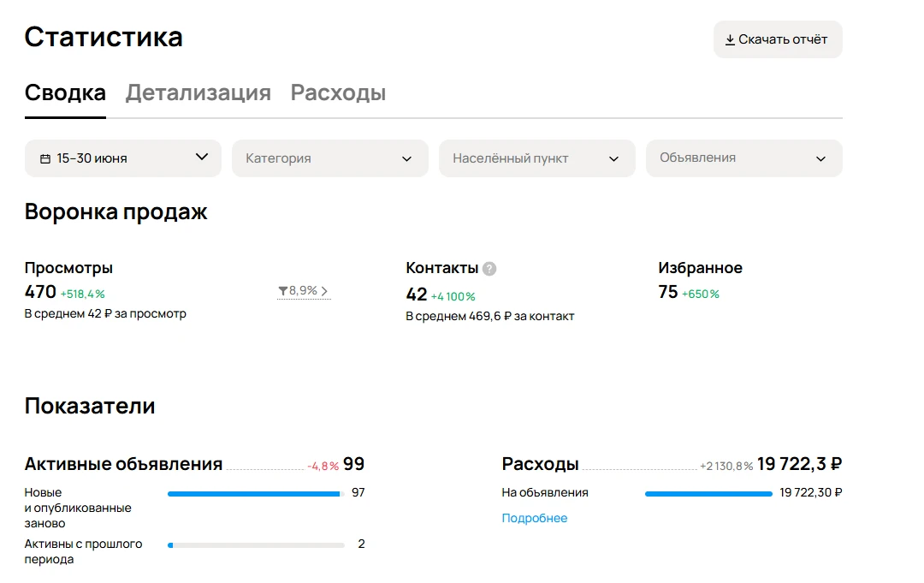The height and width of the screenshot is (583, 924).
Task: Click the Активные объявления heading
Action: pyautogui.click(x=123, y=464)
